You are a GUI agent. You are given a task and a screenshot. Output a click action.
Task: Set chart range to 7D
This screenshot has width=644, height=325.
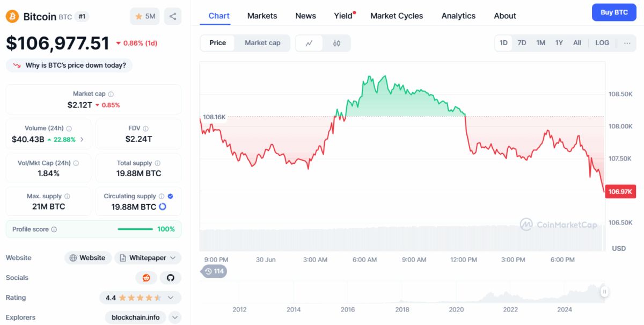coord(522,43)
